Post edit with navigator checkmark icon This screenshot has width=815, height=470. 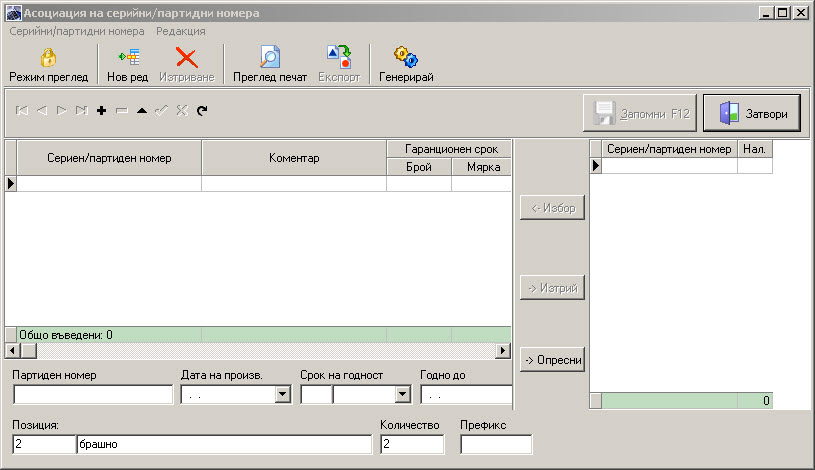click(162, 110)
